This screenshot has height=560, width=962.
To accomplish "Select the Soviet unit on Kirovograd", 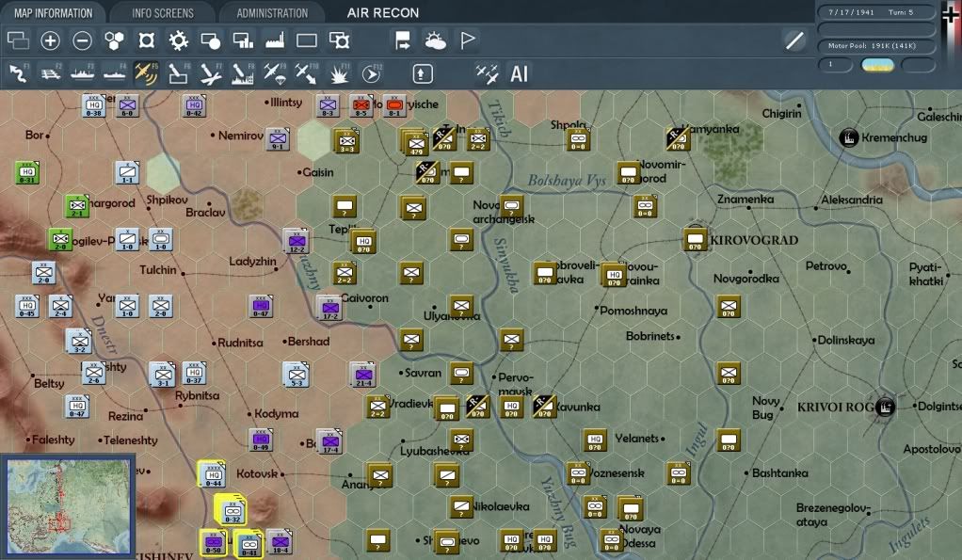I will pyautogui.click(x=695, y=240).
